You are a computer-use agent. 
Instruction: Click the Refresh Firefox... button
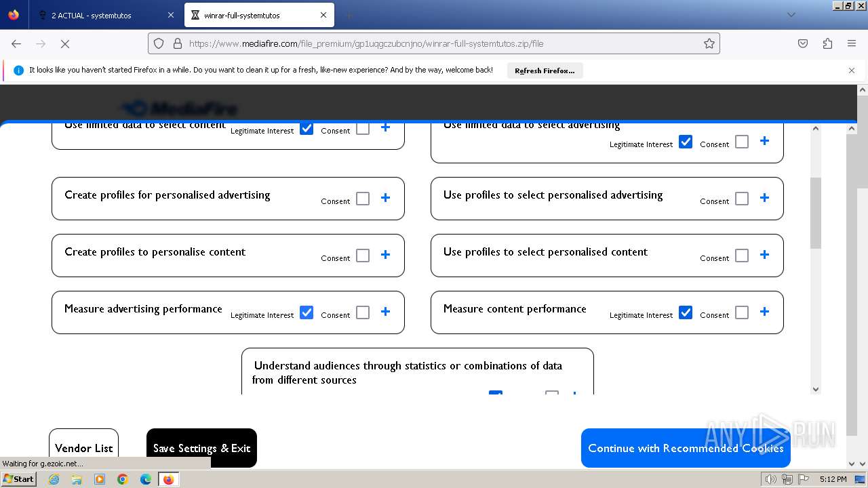[x=545, y=70]
